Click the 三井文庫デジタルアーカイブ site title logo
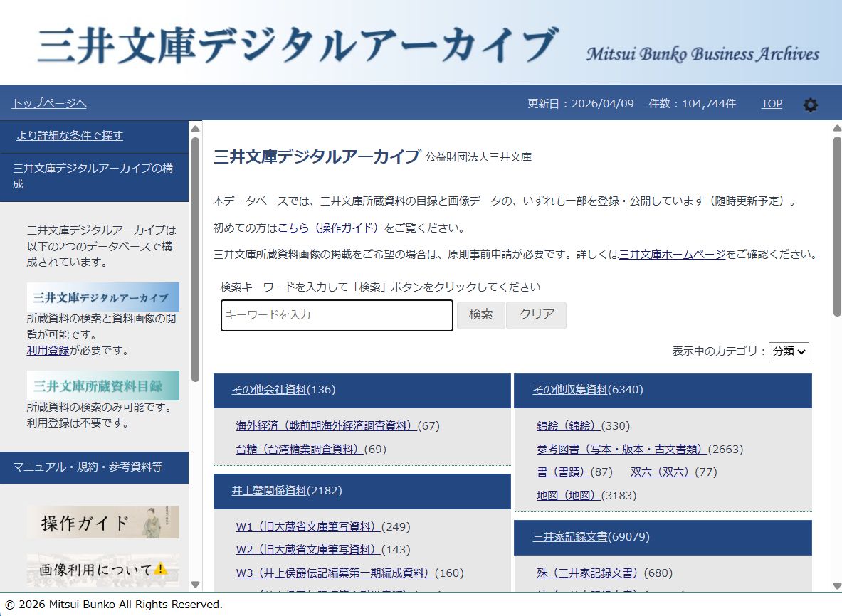The height and width of the screenshot is (616, 842). [x=298, y=45]
